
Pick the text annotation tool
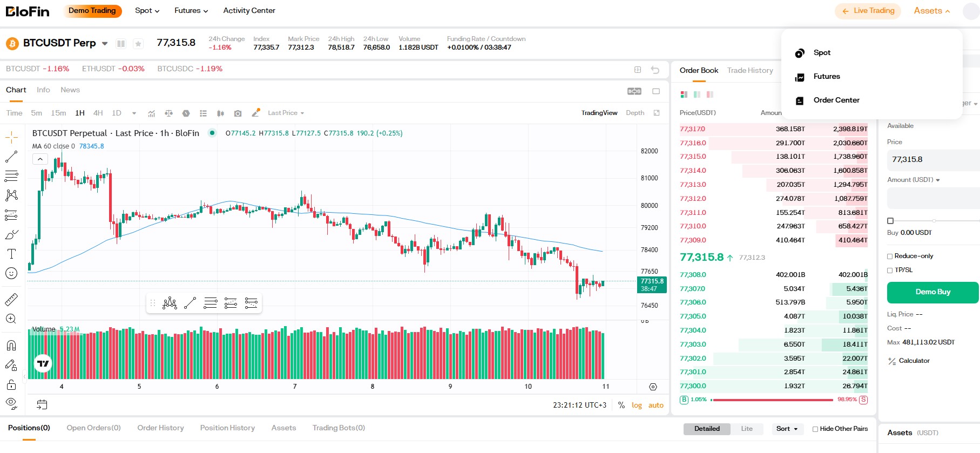(11, 254)
